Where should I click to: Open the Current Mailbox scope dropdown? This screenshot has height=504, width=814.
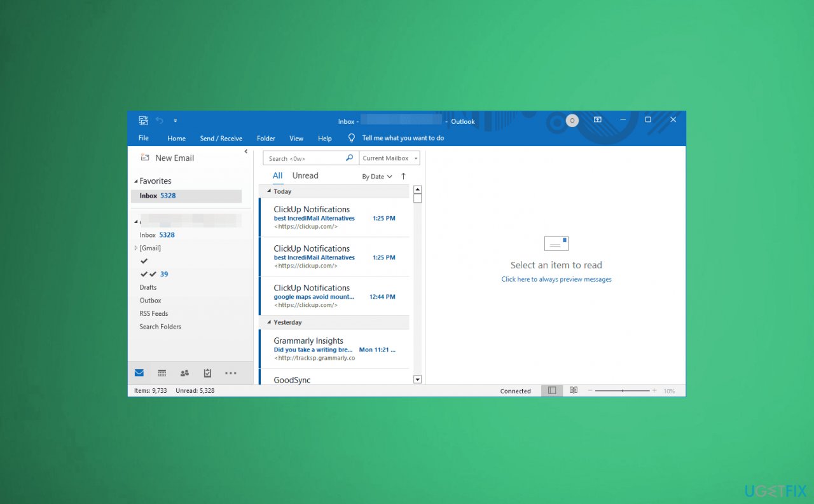coord(390,158)
